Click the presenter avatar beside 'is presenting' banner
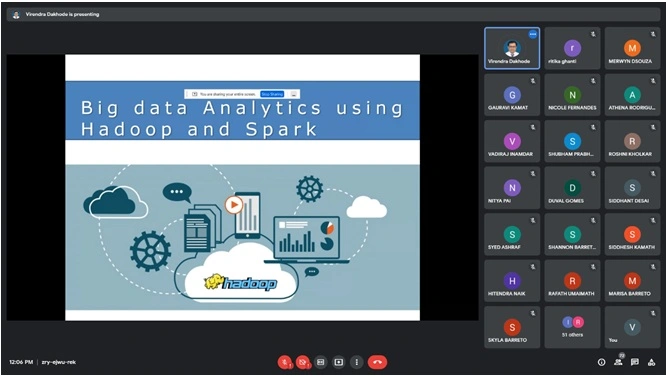Viewport: 666px width, 376px height. 16,14
